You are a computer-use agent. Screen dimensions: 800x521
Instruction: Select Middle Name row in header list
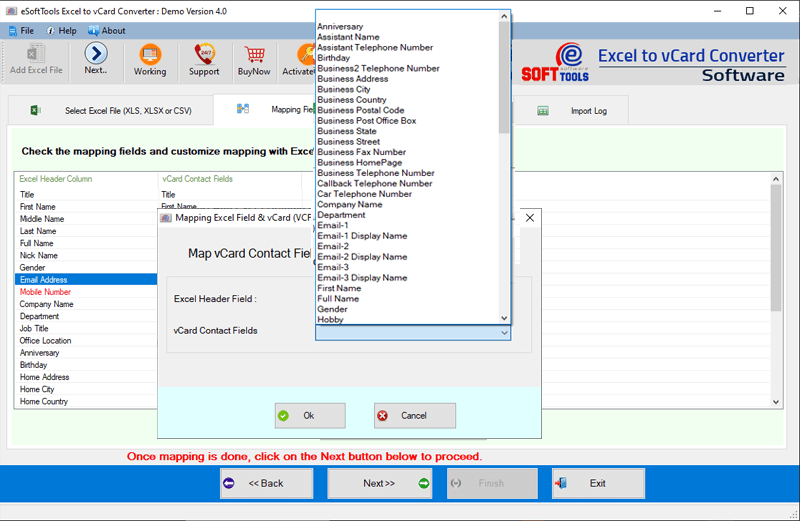tap(86, 219)
